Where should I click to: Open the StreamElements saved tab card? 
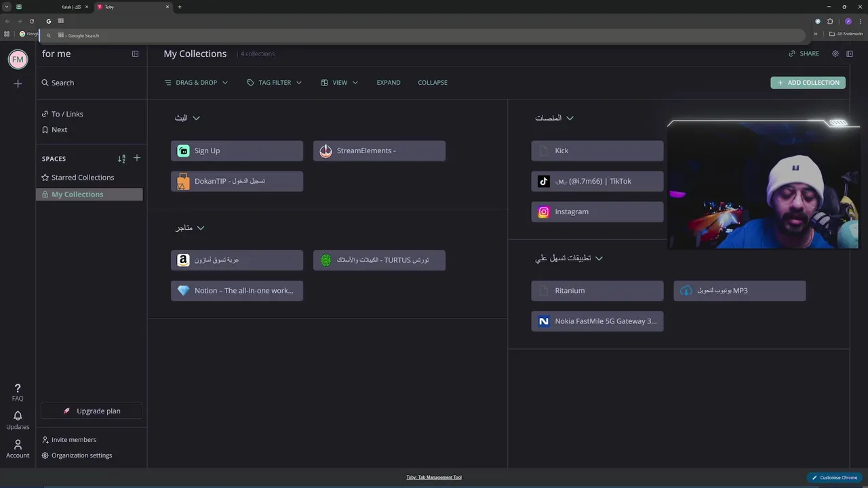tap(379, 150)
